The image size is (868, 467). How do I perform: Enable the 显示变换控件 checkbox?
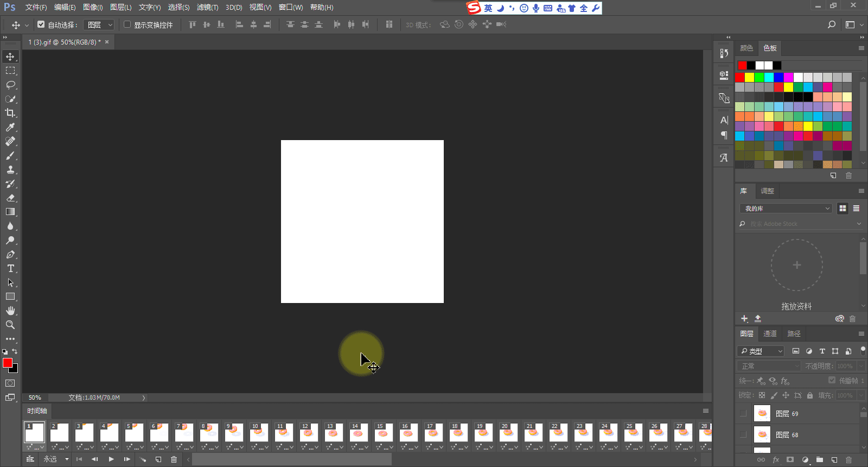(127, 24)
